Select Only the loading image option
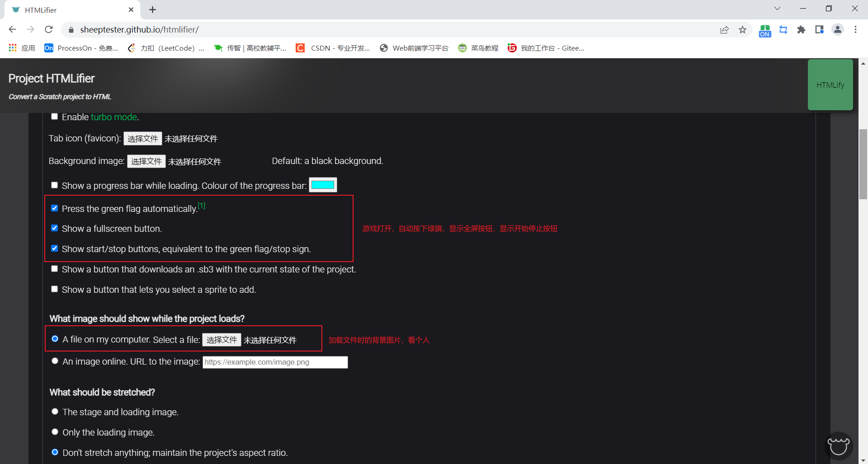Viewport: 868px width, 464px height. (55, 431)
